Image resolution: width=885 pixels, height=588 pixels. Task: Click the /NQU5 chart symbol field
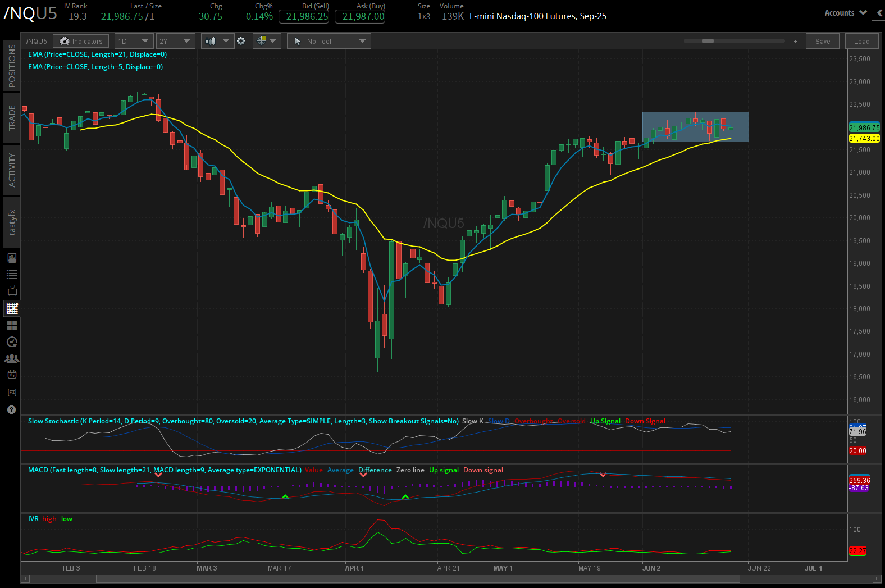(37, 41)
